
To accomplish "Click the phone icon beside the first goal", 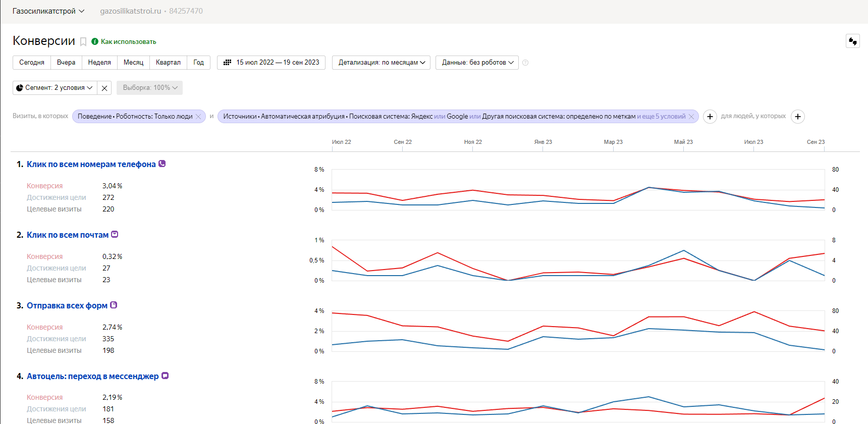I will [x=162, y=164].
